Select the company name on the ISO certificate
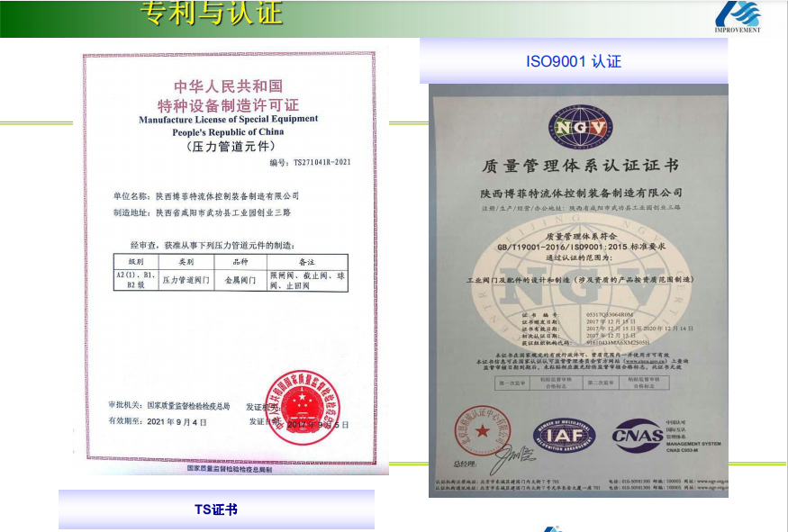This screenshot has height=532, width=788. tap(582, 193)
